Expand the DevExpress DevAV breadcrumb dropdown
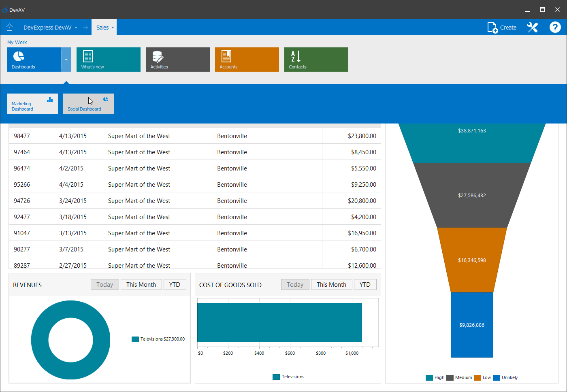 [76, 28]
